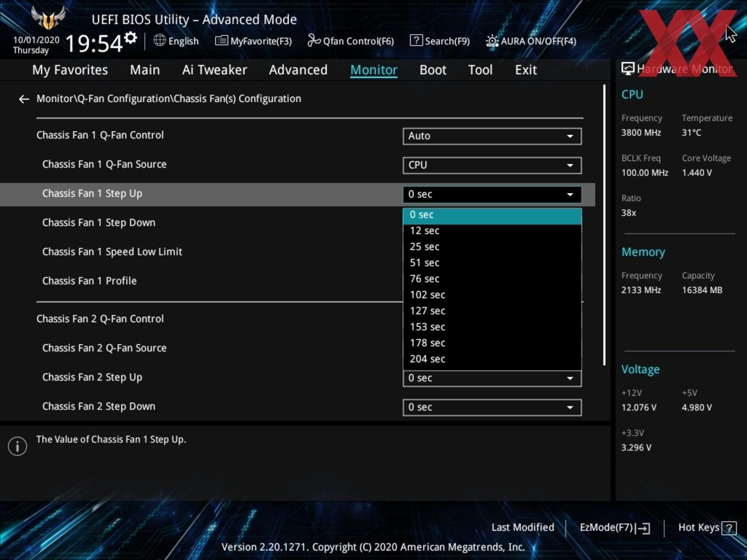Open the Tool tab
747x560 pixels.
coord(481,70)
